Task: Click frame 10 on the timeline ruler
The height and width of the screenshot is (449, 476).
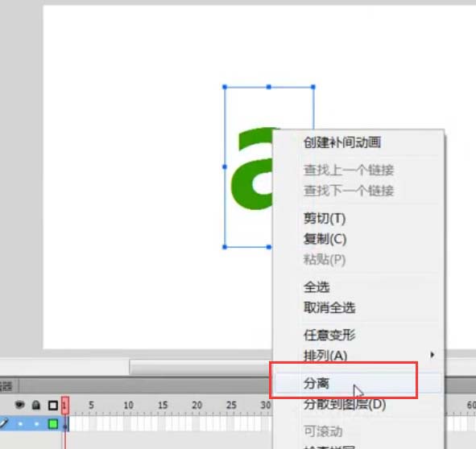Action: click(128, 405)
